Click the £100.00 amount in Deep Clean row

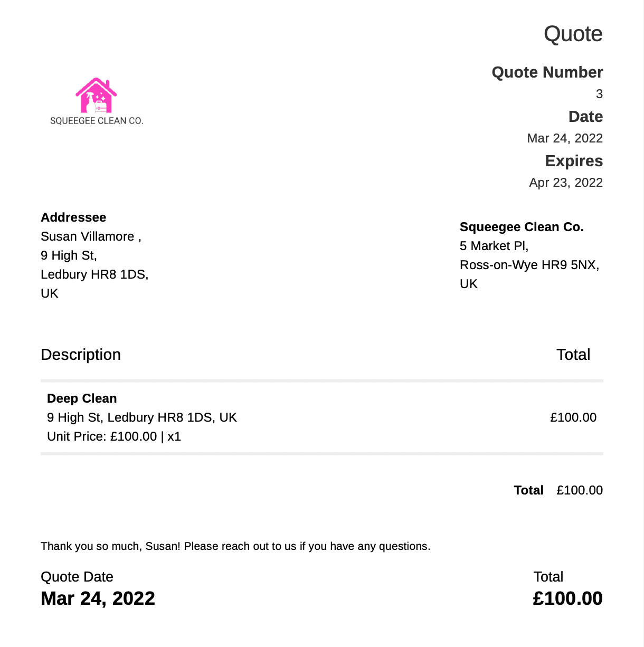coord(573,417)
